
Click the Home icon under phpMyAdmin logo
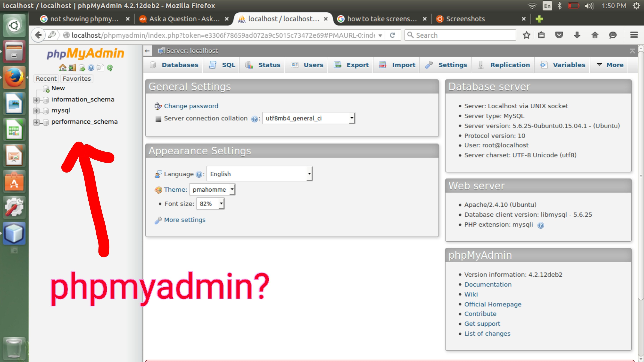[x=62, y=68]
